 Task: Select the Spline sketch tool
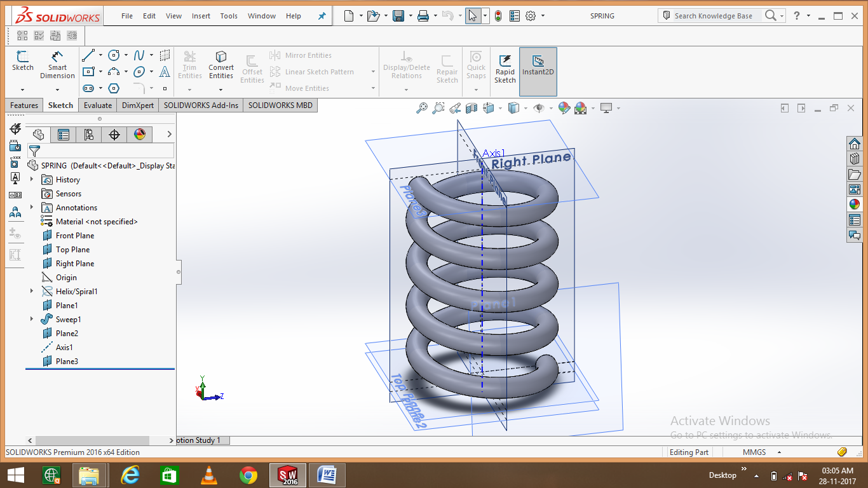click(139, 55)
